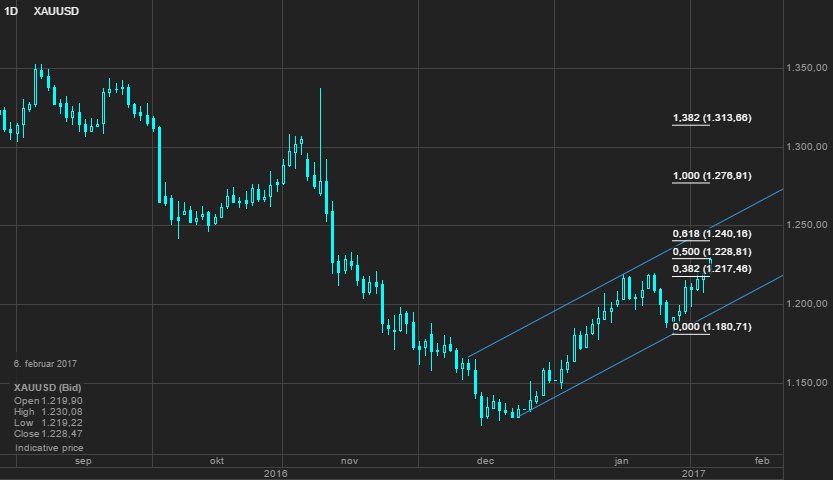Image resolution: width=833 pixels, height=480 pixels.
Task: Click the nov month label on time axis
Action: point(350,461)
